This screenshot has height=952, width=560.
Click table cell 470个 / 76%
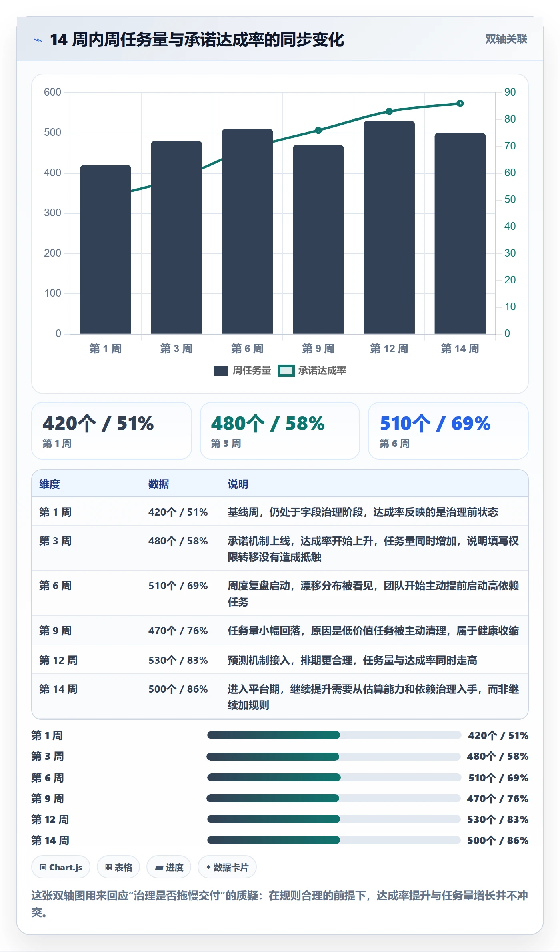[178, 631]
